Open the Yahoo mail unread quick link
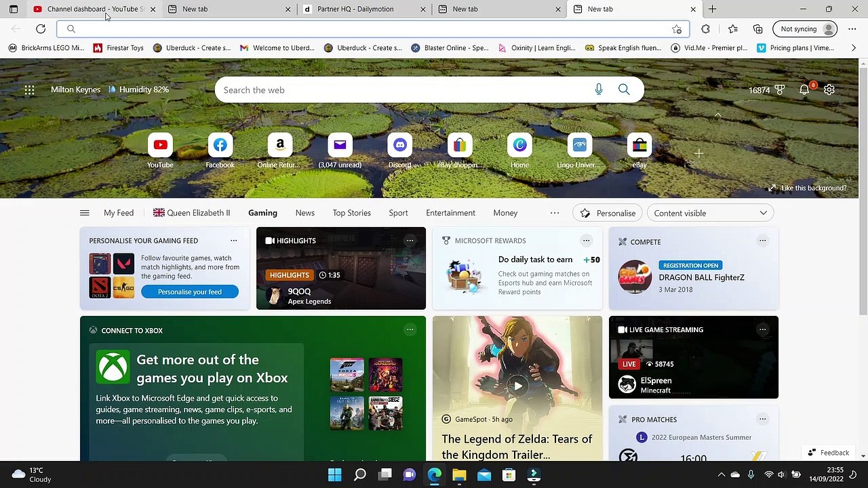 pyautogui.click(x=340, y=151)
